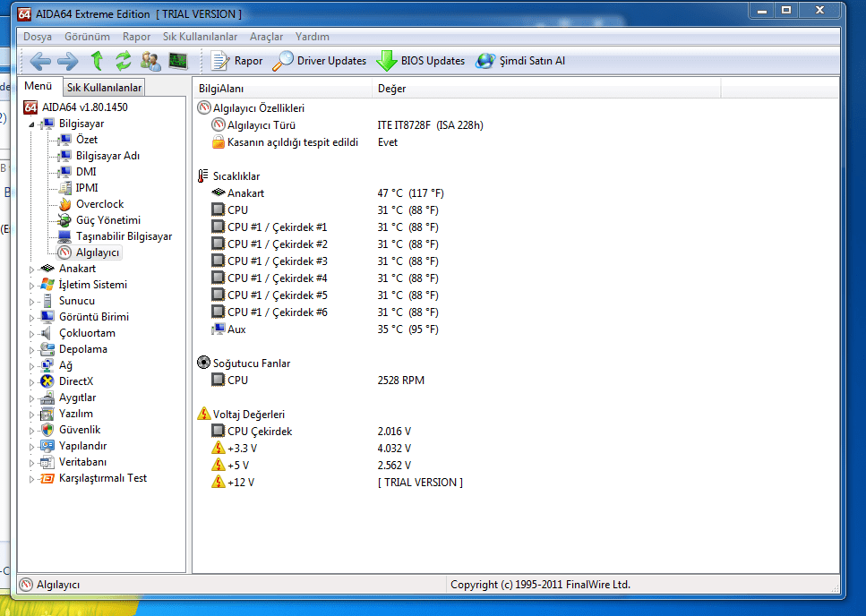Click the Karşılaştırmalı Test benchmark icon
Screen dimensions: 866x616
(x=47, y=478)
